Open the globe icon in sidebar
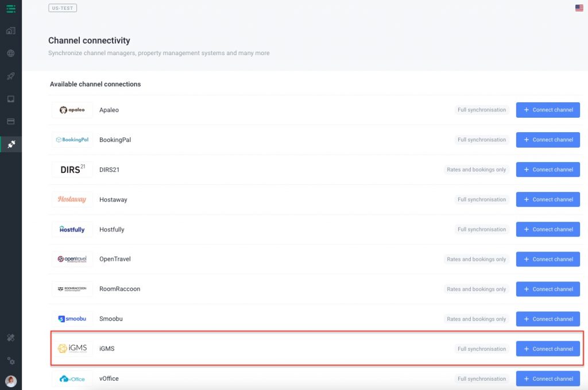The image size is (588, 390). pos(11,53)
